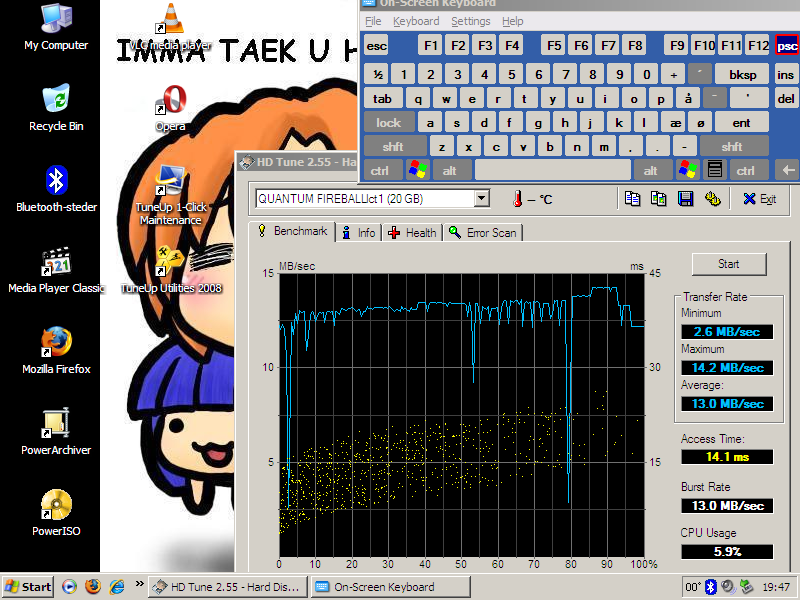
Task: Switch to the Error Scan tab
Action: pyautogui.click(x=483, y=233)
